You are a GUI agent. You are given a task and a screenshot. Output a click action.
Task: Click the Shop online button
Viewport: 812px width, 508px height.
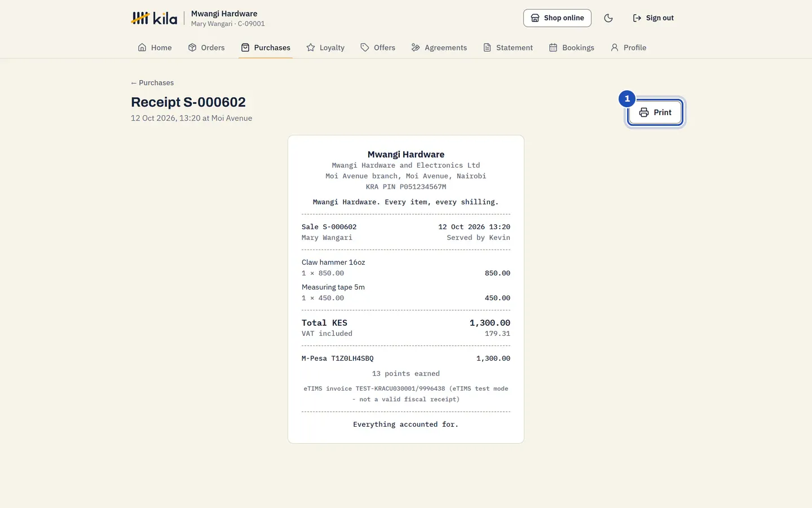point(557,18)
